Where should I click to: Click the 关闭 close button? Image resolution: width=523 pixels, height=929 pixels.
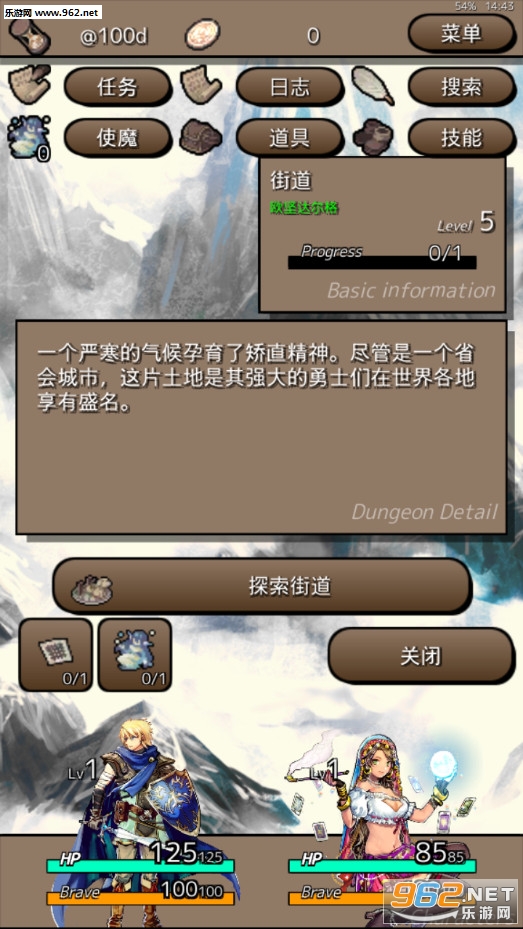421,656
